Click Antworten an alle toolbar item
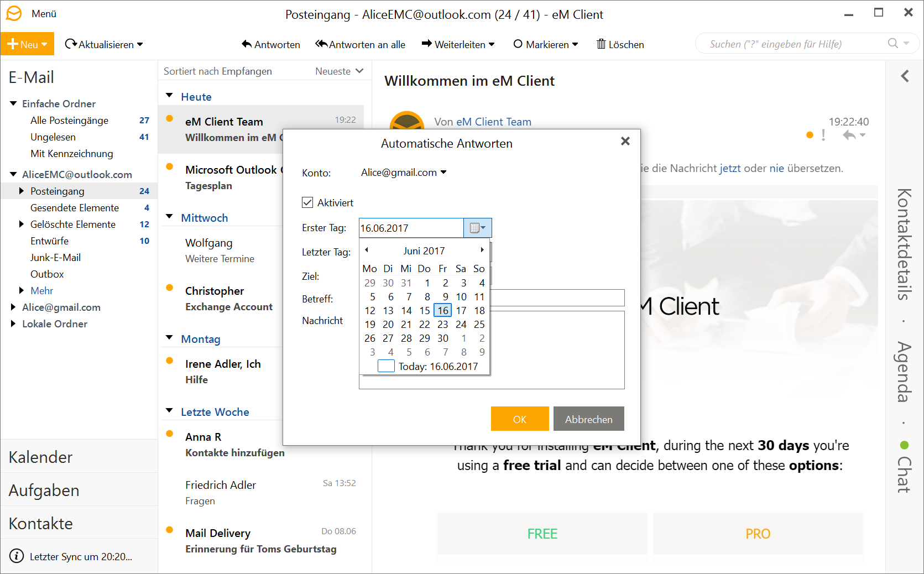This screenshot has height=574, width=924. (360, 44)
